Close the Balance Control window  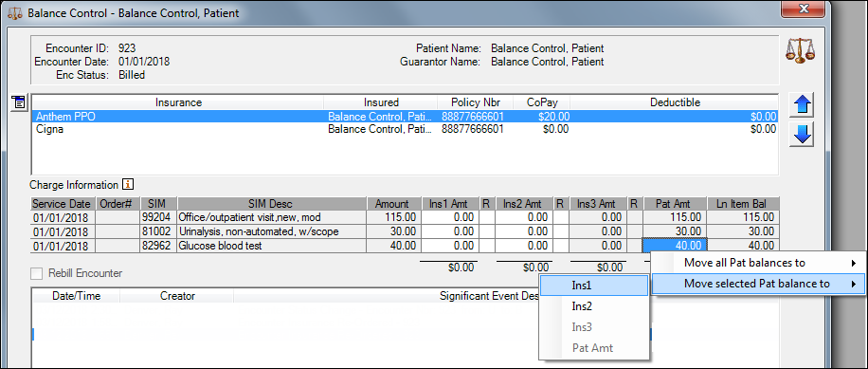[x=805, y=9]
